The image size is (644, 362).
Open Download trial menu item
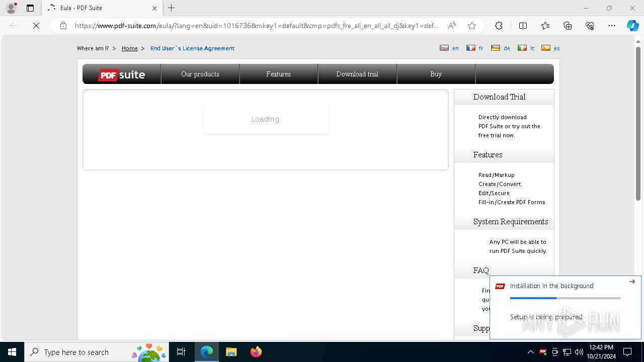tap(357, 74)
